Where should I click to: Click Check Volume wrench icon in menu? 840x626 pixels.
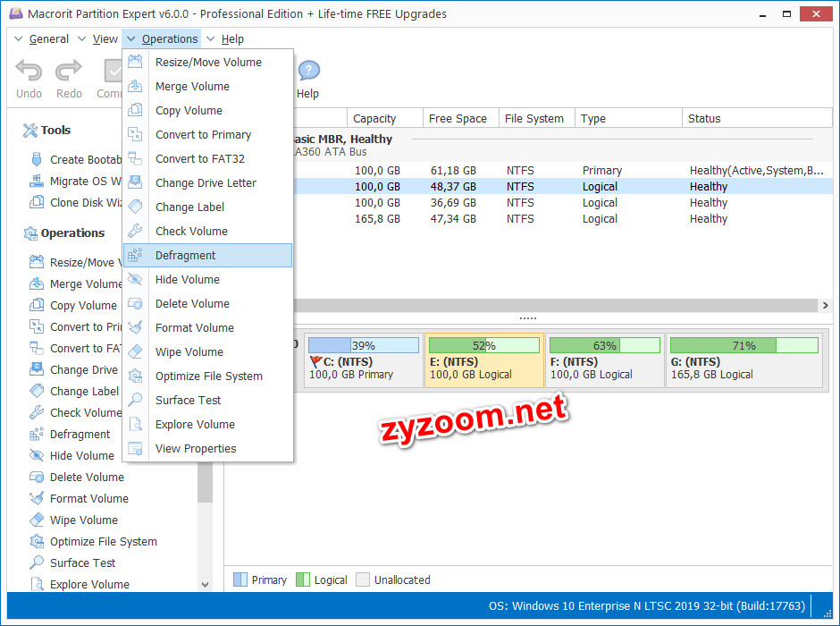coord(135,231)
